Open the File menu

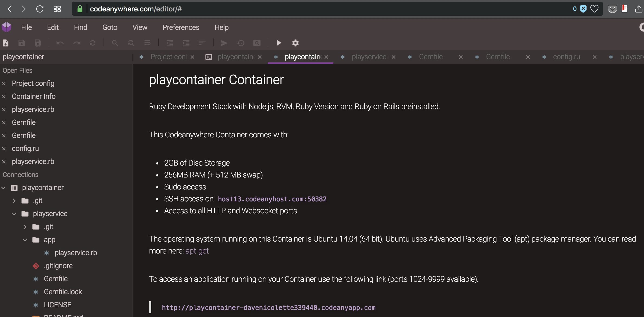27,27
